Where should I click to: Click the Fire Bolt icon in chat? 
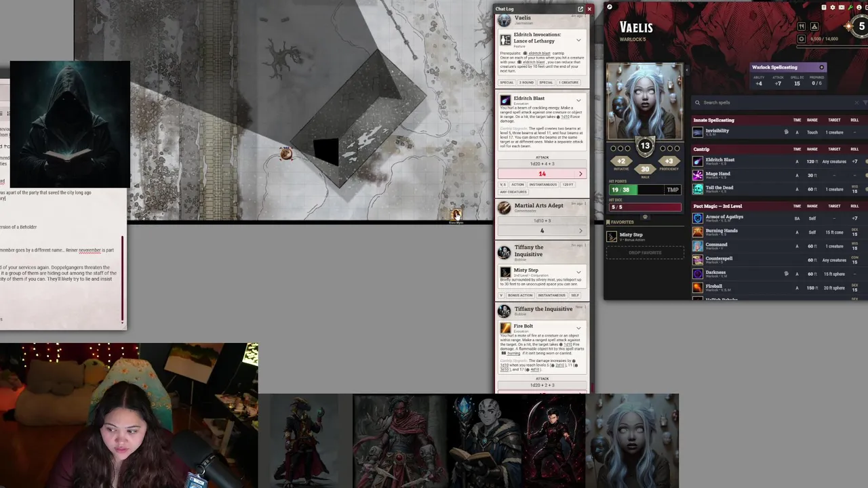505,328
